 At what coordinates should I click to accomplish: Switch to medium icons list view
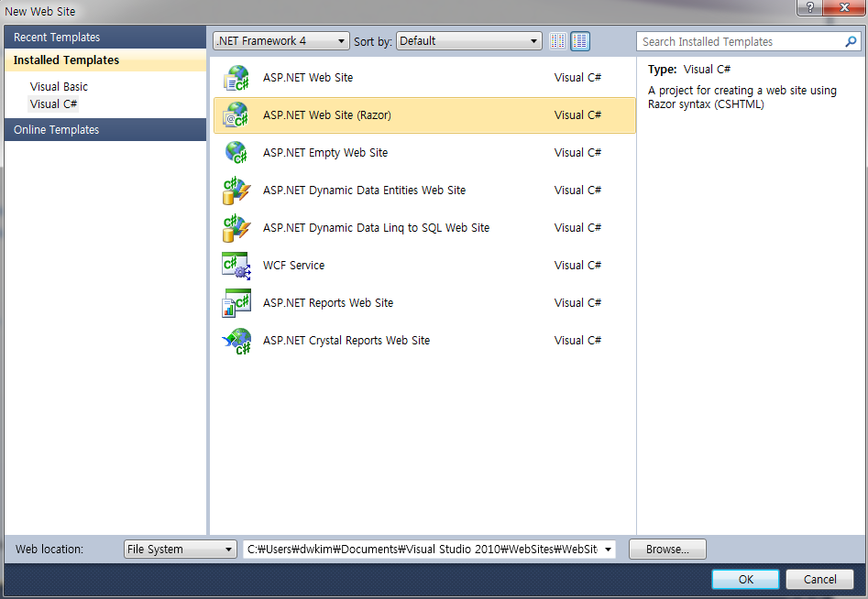coord(580,41)
